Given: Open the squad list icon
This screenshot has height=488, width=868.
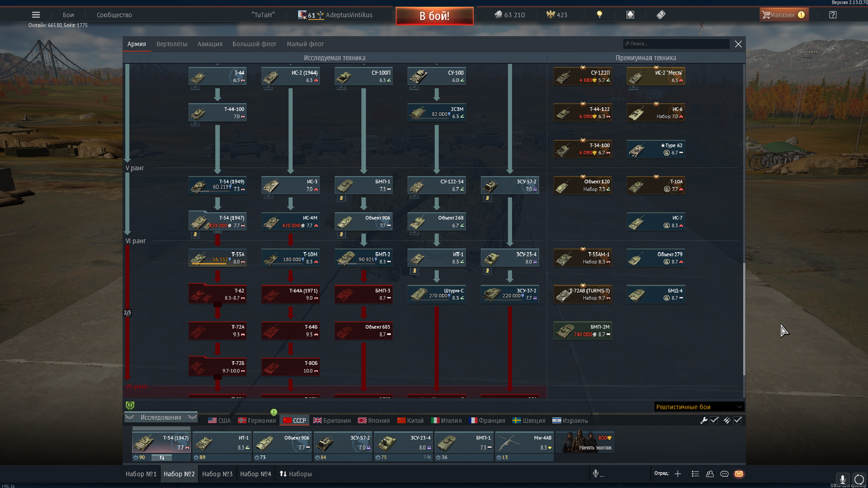Looking at the screenshot, I should [x=695, y=474].
